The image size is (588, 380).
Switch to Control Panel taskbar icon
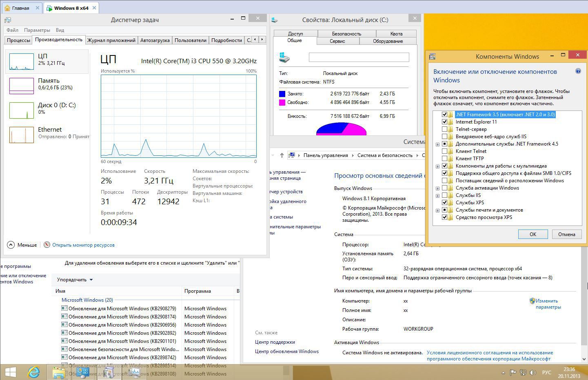pyautogui.click(x=83, y=372)
